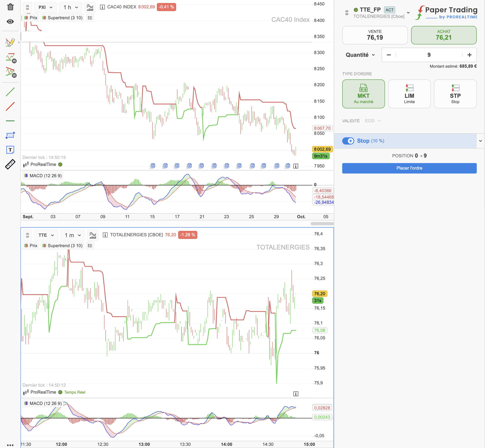
Task: Decrease quantity with minus button
Action: [x=389, y=55]
